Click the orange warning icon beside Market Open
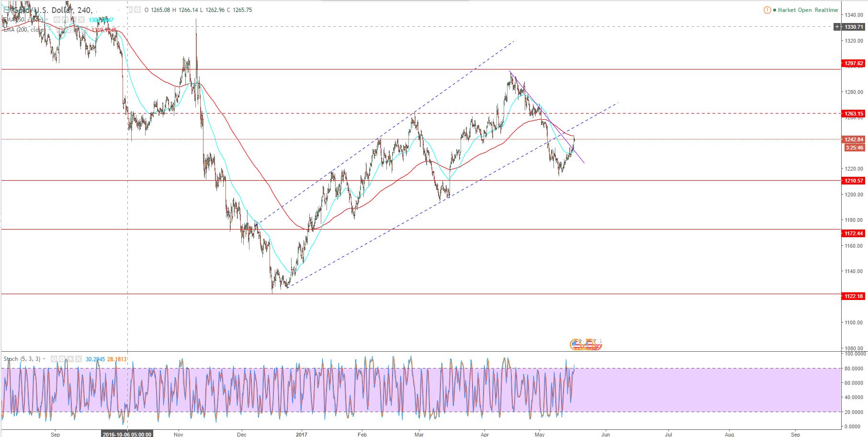Viewport: 868px width, 437px height. point(767,10)
